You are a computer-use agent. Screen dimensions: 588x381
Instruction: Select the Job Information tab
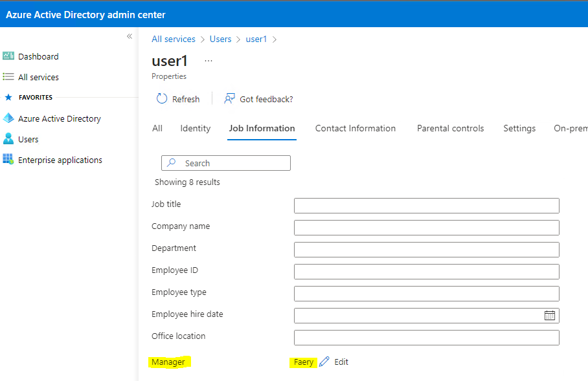point(262,128)
